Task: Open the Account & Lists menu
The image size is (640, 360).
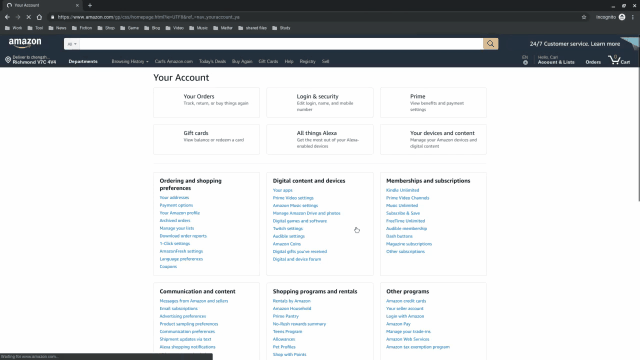Action: (556, 60)
